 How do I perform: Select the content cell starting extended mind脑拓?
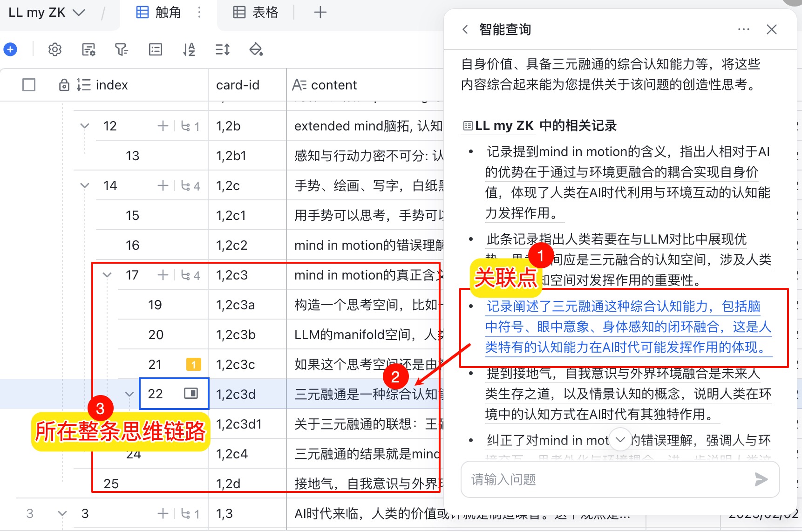366,126
